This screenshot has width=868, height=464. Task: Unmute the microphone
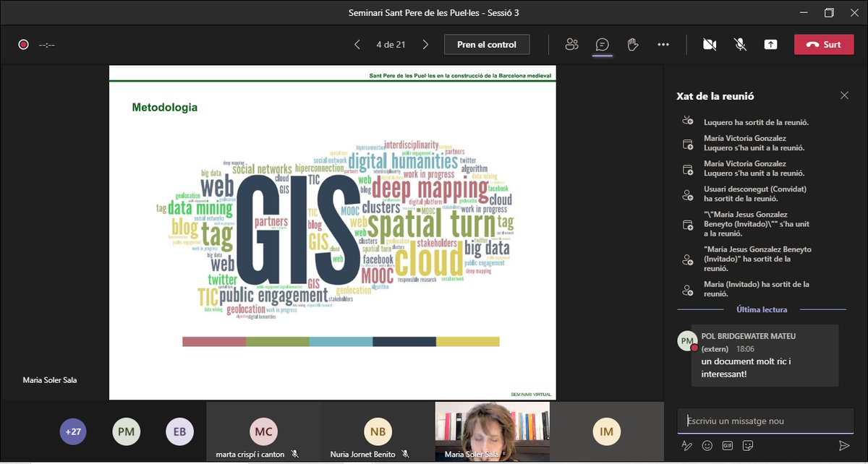pyautogui.click(x=740, y=44)
